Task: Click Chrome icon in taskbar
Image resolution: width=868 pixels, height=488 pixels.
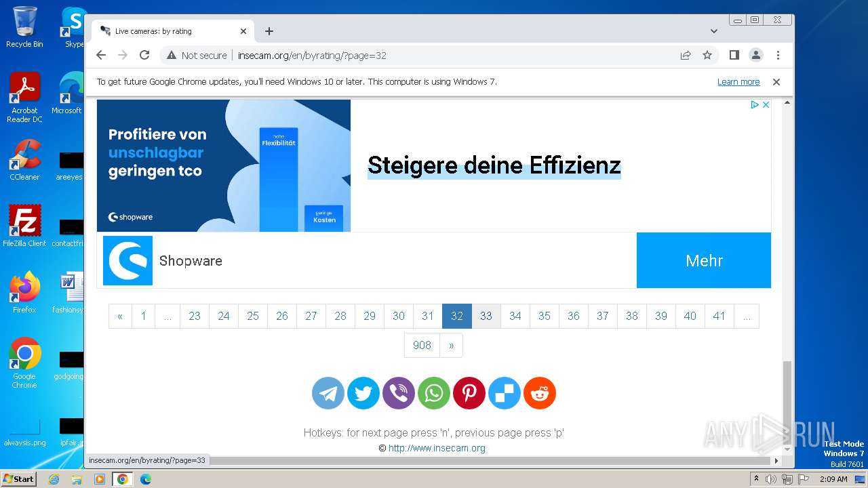Action: (x=123, y=479)
